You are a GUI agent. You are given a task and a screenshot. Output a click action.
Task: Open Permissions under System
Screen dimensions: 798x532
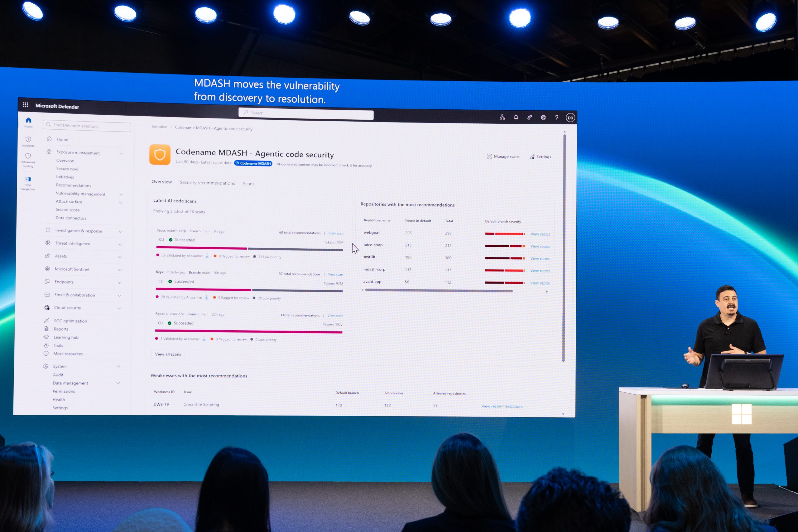click(64, 391)
